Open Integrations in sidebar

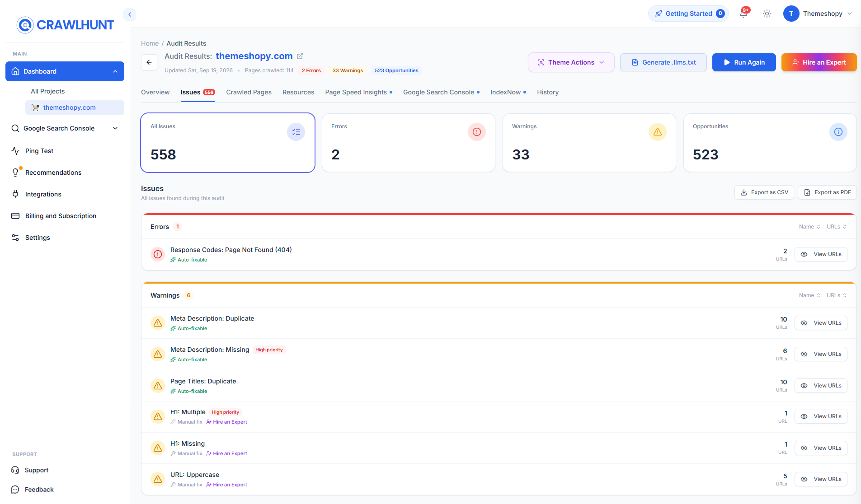[65, 194]
